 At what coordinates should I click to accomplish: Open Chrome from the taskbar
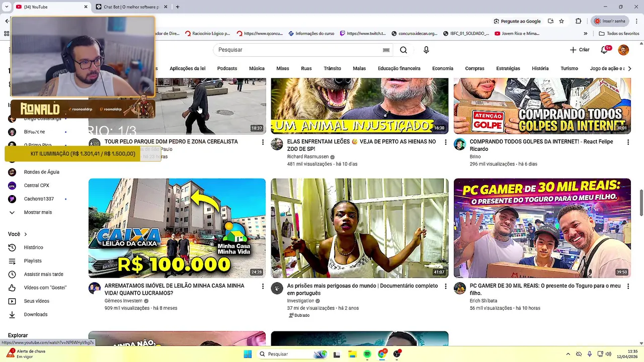tap(382, 354)
